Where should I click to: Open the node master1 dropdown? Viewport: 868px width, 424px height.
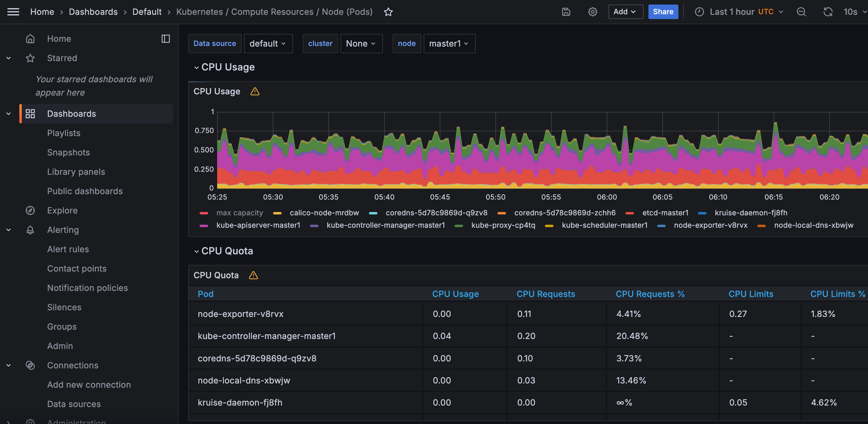449,44
